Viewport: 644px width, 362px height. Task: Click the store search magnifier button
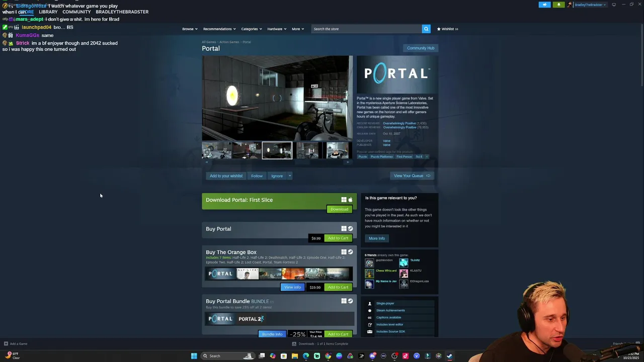click(426, 29)
